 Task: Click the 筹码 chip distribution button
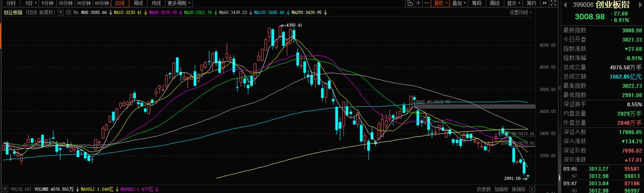pyautogui.click(x=476, y=3)
